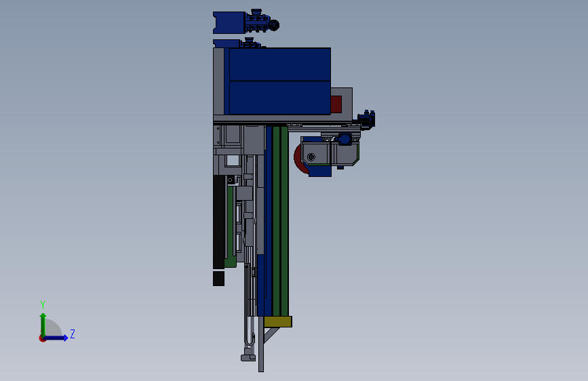Select the diagonal bracket under yellow block
The width and height of the screenshot is (588, 381).
click(271, 335)
